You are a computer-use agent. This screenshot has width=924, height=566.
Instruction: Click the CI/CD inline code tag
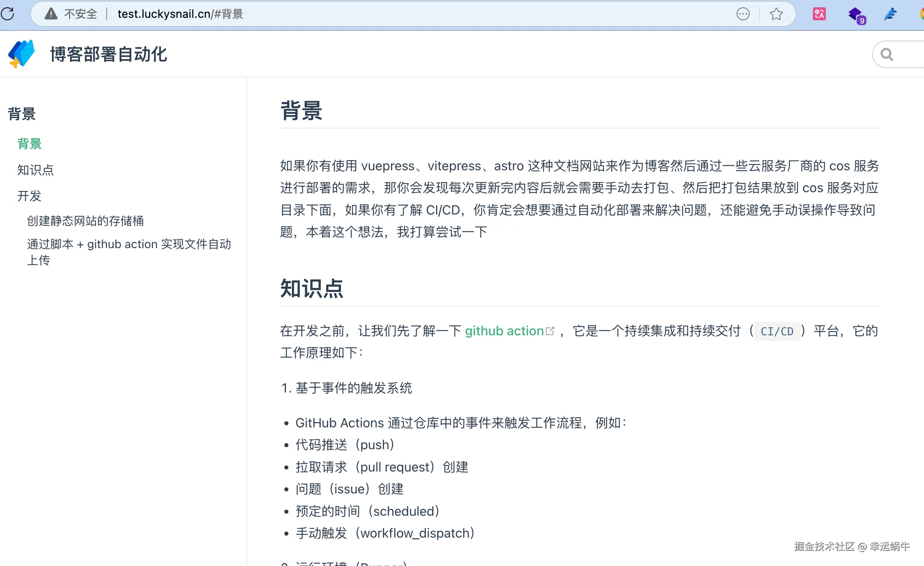click(x=776, y=331)
